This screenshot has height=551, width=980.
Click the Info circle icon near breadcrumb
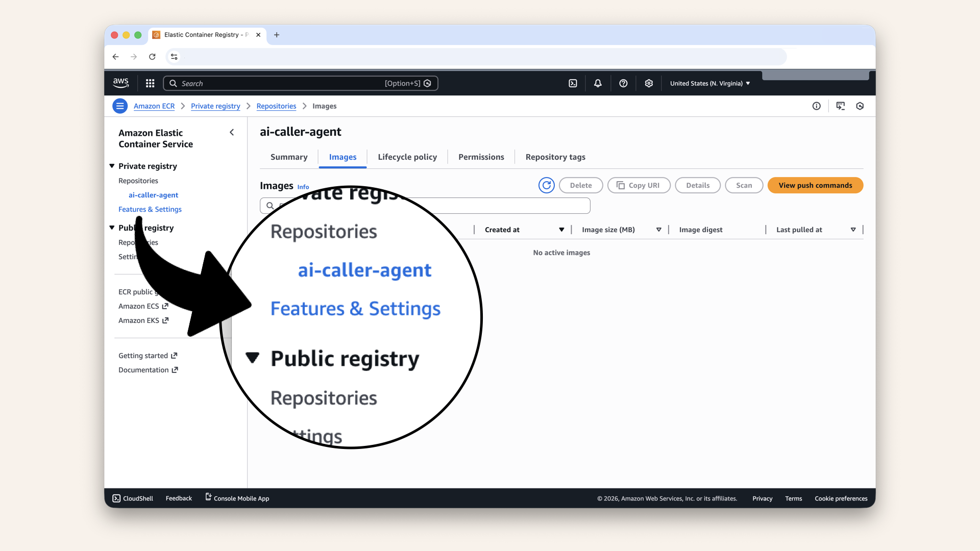pos(816,106)
